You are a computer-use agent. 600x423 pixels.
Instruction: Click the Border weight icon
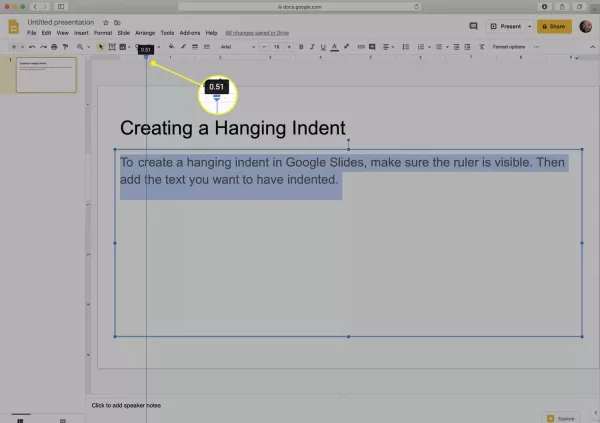[195, 47]
